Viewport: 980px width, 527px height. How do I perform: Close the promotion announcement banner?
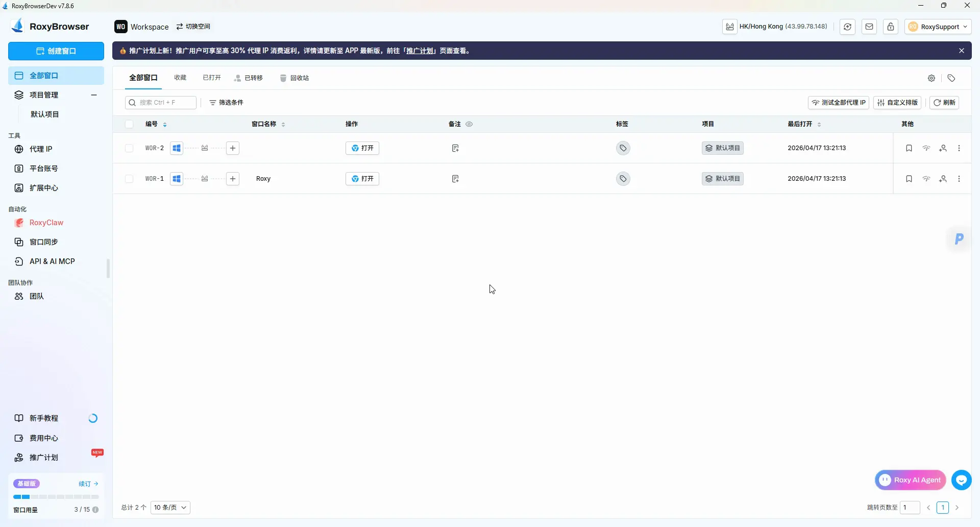962,51
